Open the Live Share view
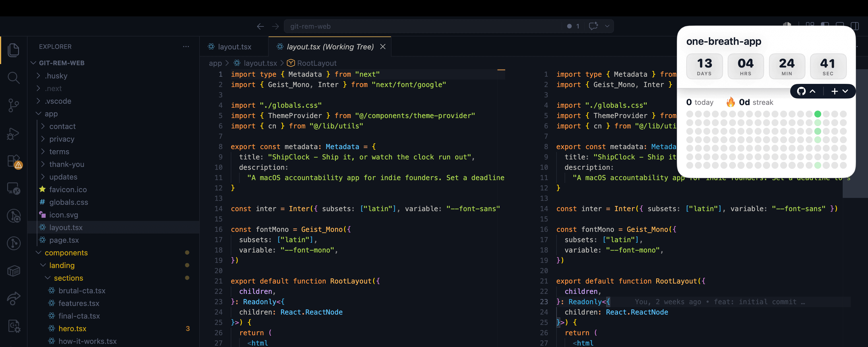The image size is (868, 347). [13, 298]
